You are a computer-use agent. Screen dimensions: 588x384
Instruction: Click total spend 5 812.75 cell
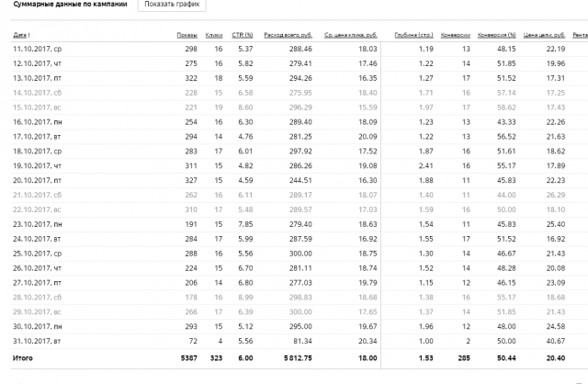click(298, 358)
